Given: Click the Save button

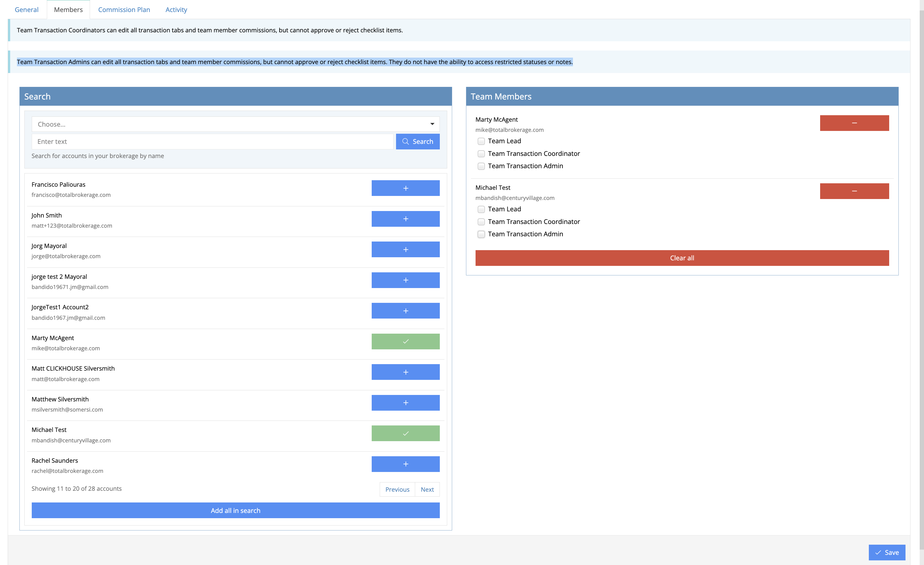Looking at the screenshot, I should point(886,552).
